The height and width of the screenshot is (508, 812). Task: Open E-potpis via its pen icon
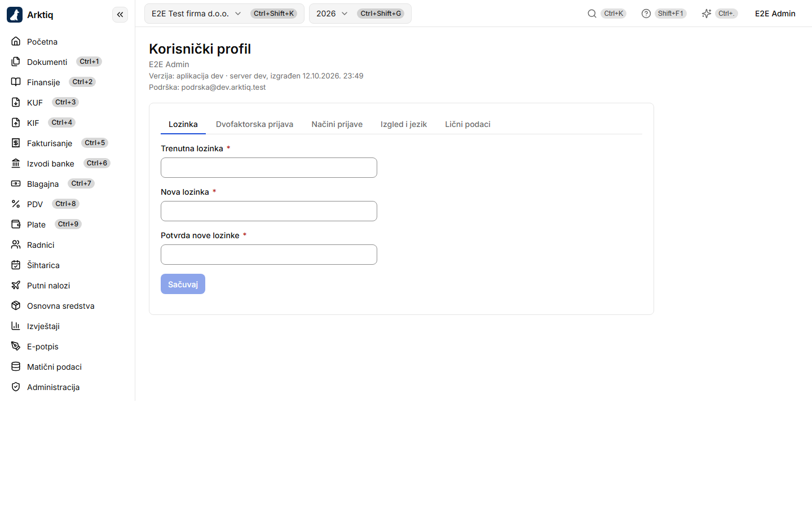click(16, 346)
